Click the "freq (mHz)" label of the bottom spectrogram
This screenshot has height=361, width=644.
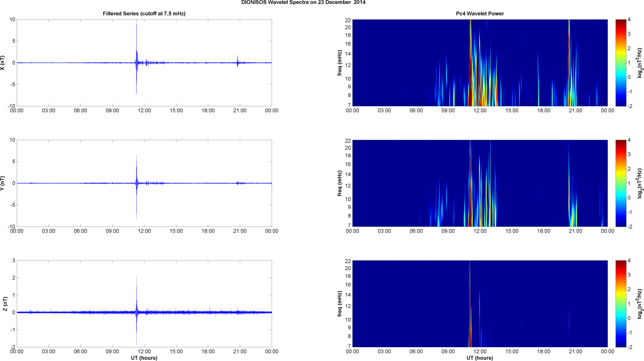tap(340, 304)
